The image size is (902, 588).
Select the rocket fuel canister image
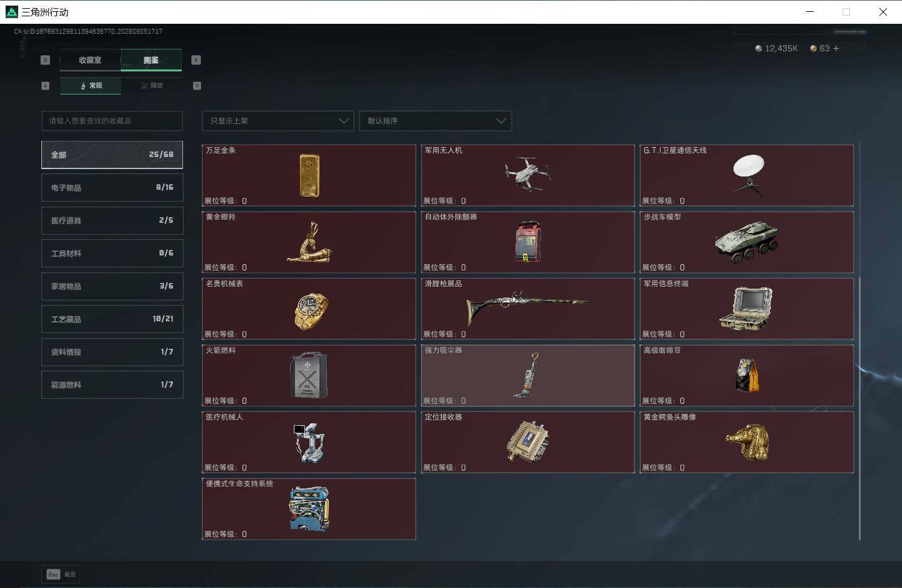point(309,375)
